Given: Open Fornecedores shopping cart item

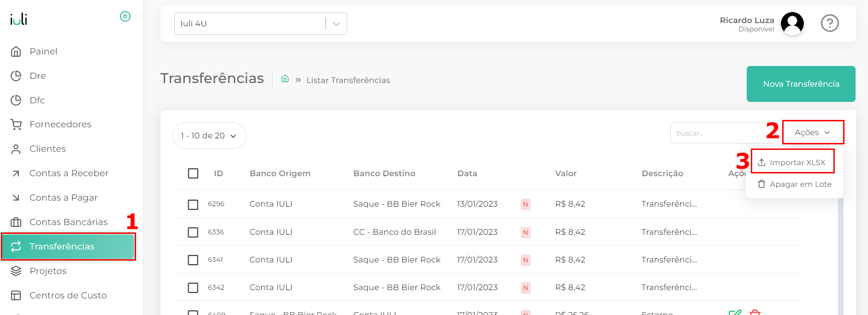Looking at the screenshot, I should tap(60, 124).
